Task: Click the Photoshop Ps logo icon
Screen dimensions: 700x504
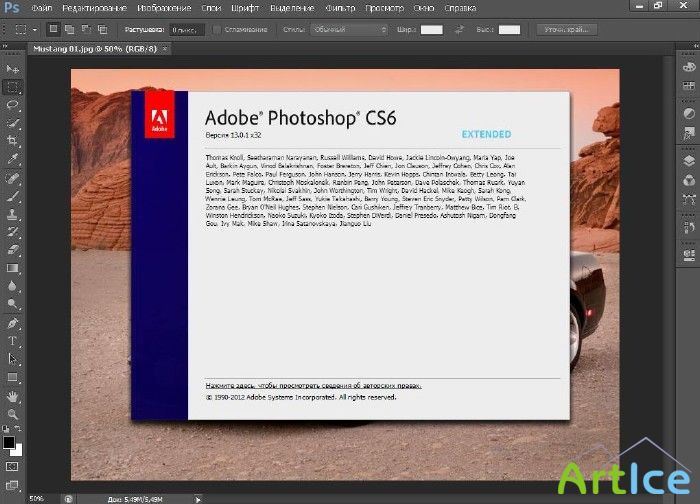Action: [12, 7]
